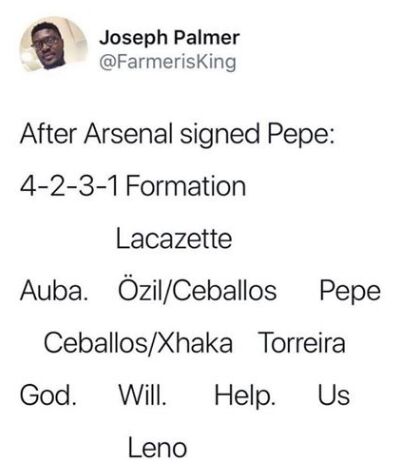Click the name Lacazette

[174, 239]
